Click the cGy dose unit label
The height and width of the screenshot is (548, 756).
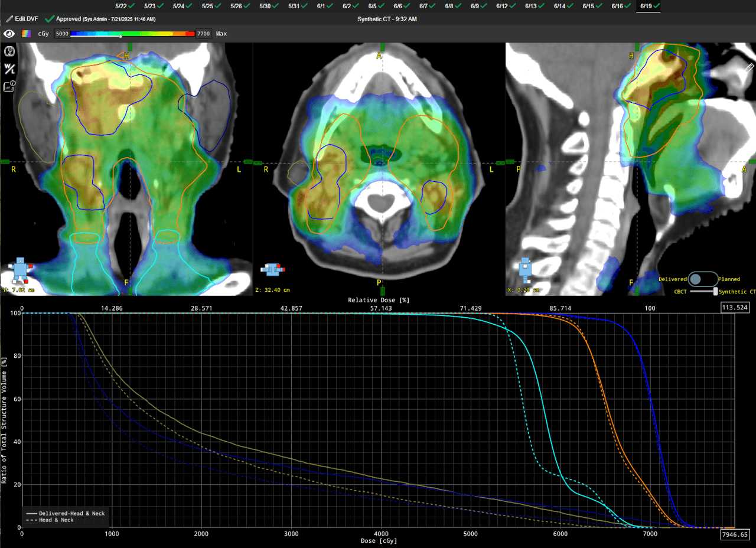click(x=44, y=34)
